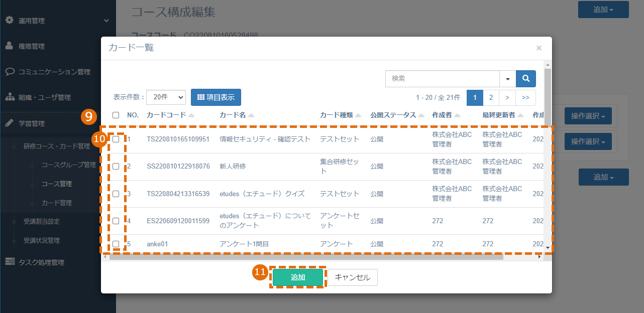This screenshot has width=644, height=313.
Task: Click the キャンセル button
Action: (x=353, y=277)
